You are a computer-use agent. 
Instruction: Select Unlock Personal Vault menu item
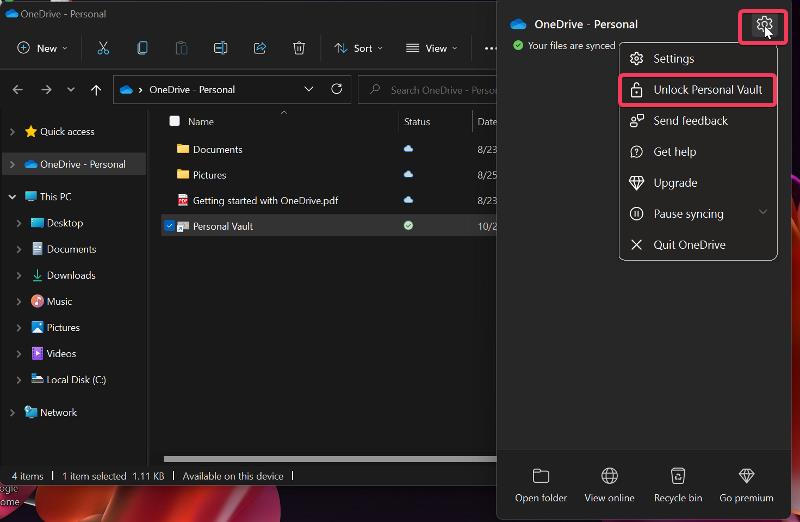click(x=697, y=90)
